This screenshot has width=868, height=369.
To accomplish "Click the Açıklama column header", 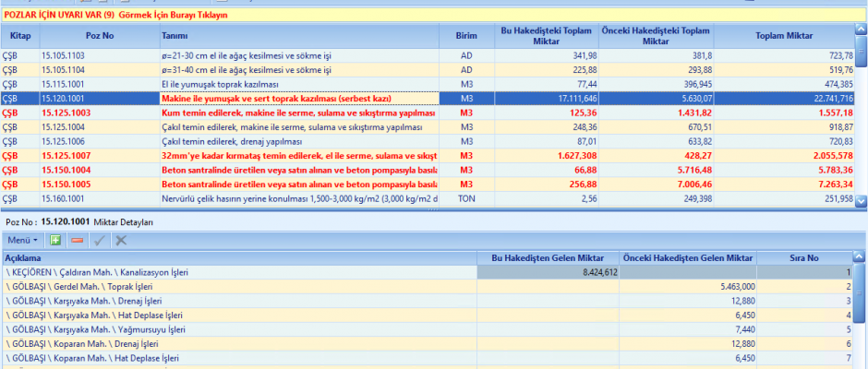I will (238, 257).
